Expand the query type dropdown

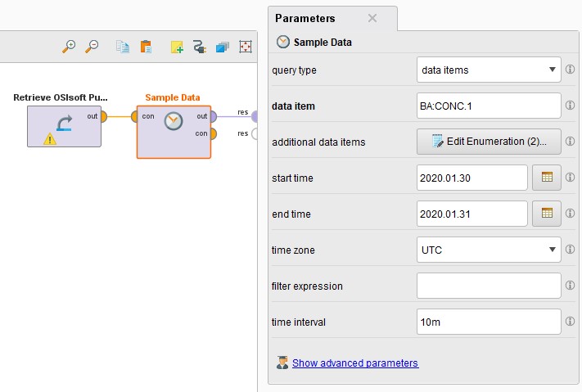pos(489,70)
